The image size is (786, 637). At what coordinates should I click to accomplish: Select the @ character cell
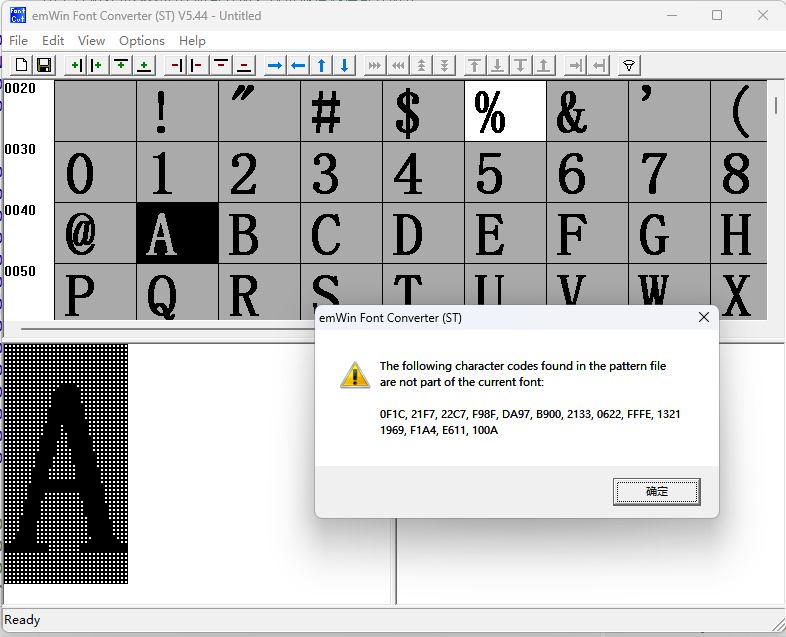coord(95,234)
